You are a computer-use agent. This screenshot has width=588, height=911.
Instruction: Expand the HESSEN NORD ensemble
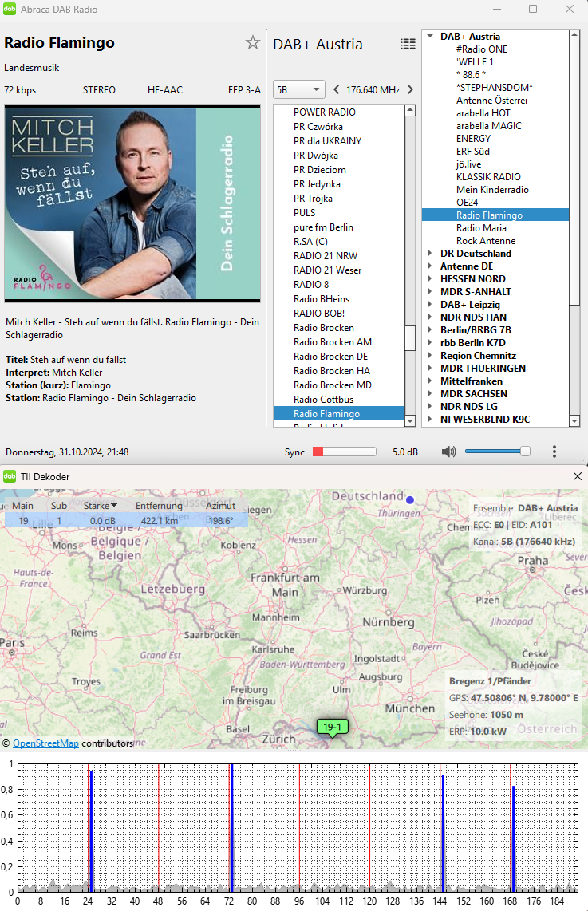pos(430,279)
